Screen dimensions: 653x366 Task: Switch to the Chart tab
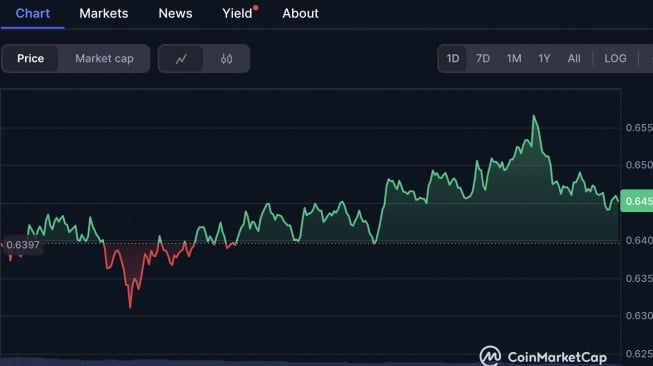(32, 13)
